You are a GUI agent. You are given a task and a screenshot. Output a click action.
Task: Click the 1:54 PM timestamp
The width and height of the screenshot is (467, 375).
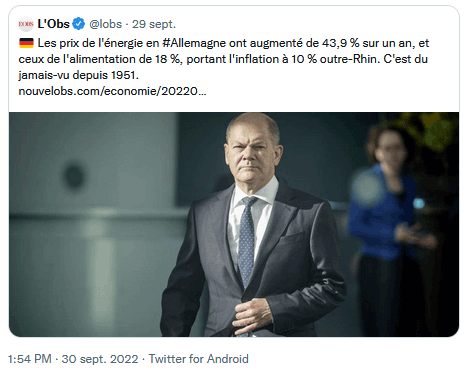click(x=30, y=359)
